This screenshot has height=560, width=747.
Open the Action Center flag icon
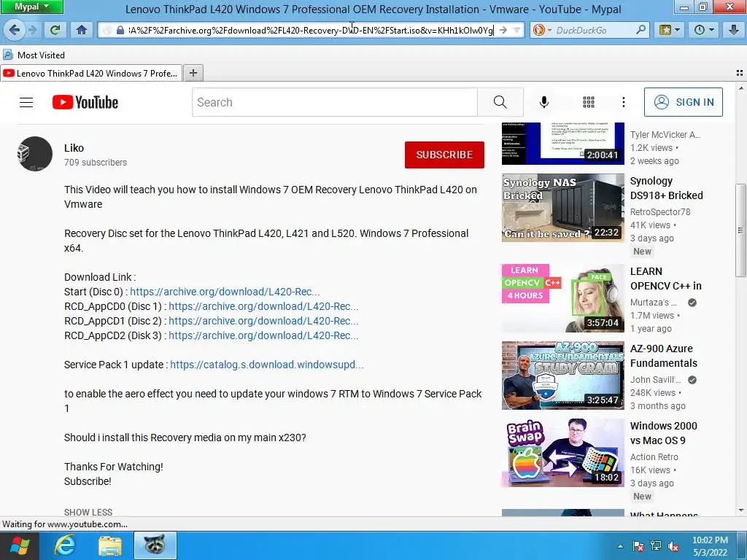click(x=638, y=546)
